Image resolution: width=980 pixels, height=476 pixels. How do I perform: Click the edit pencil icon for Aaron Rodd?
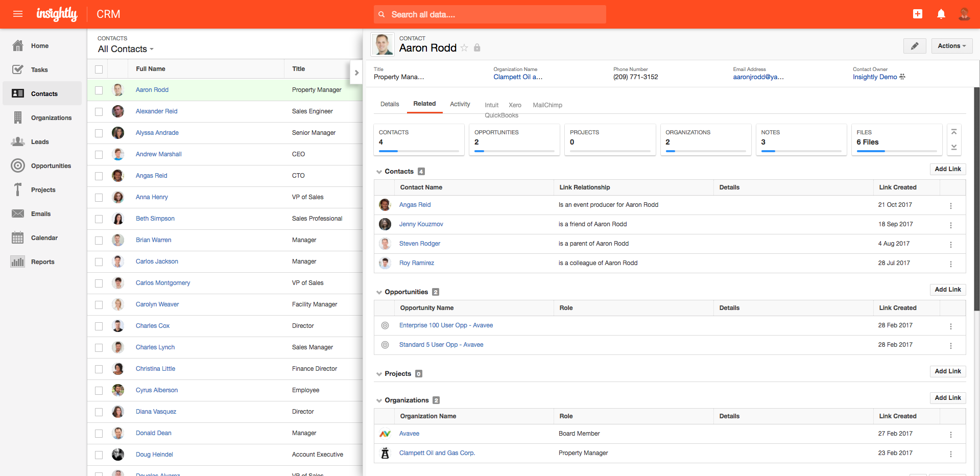click(x=915, y=46)
